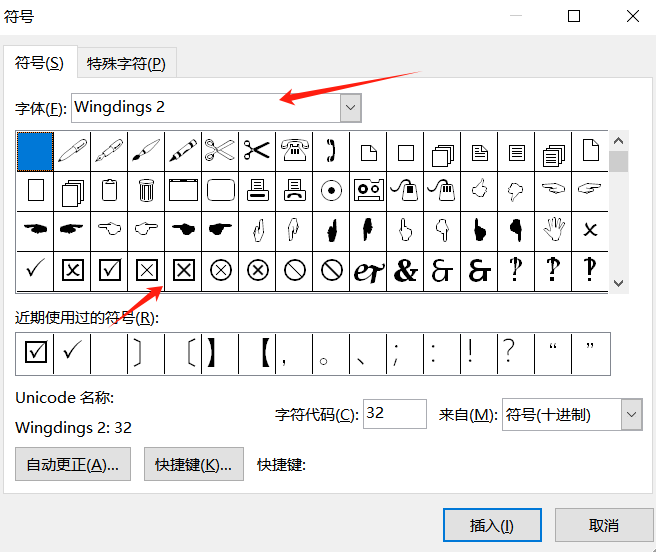Choose the ideographic period 。 in recent symbols
656x552 pixels.
331,354
